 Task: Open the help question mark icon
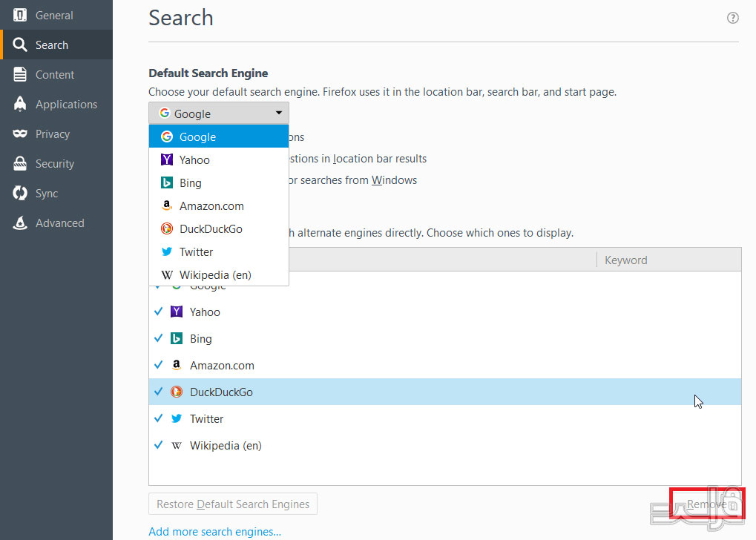coord(732,18)
